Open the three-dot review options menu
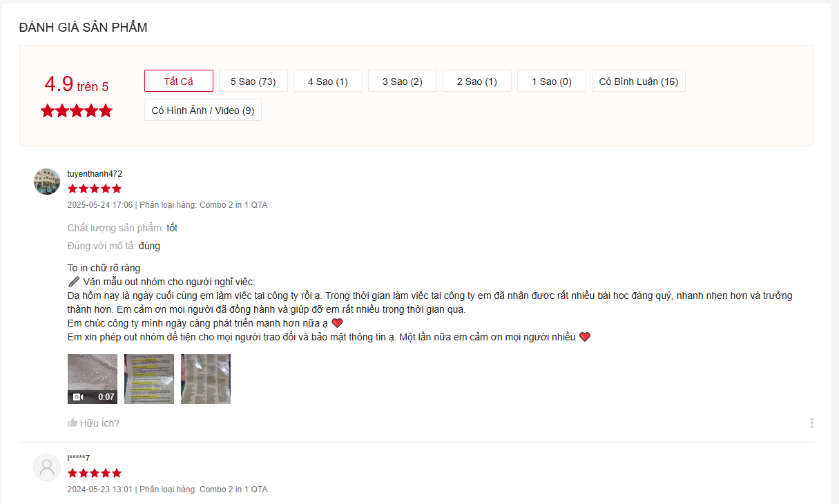839x504 pixels. 811,423
